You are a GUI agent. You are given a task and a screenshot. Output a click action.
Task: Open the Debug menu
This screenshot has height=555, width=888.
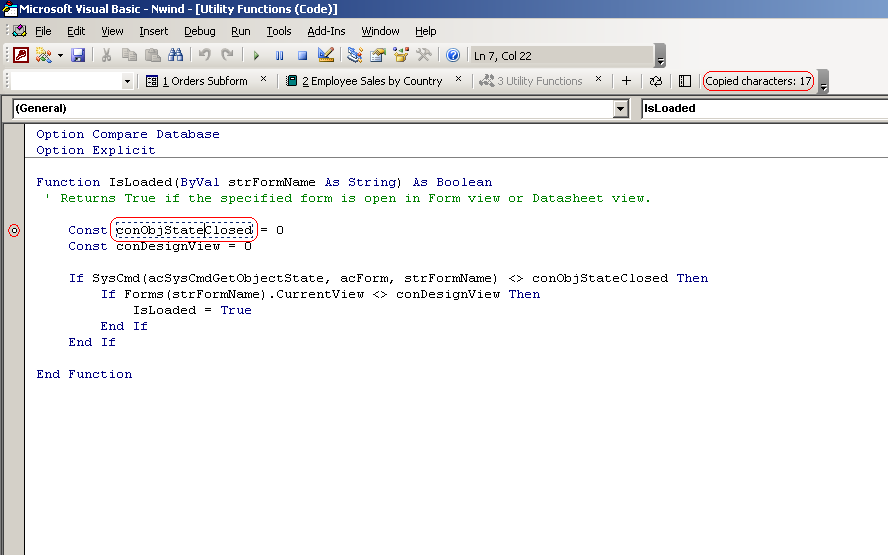point(200,31)
